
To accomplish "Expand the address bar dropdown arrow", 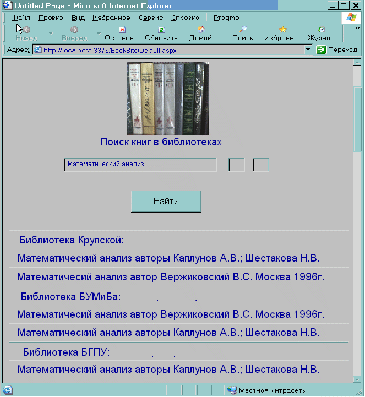I will (308, 50).
